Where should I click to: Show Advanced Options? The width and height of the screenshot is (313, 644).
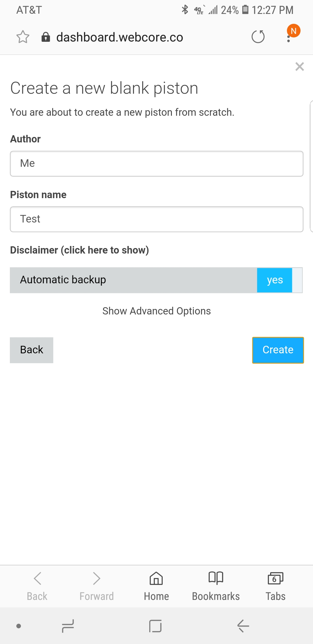point(156,311)
